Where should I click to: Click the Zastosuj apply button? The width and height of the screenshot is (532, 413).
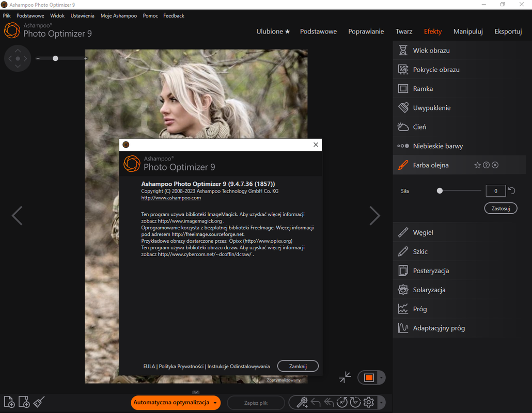coord(501,208)
